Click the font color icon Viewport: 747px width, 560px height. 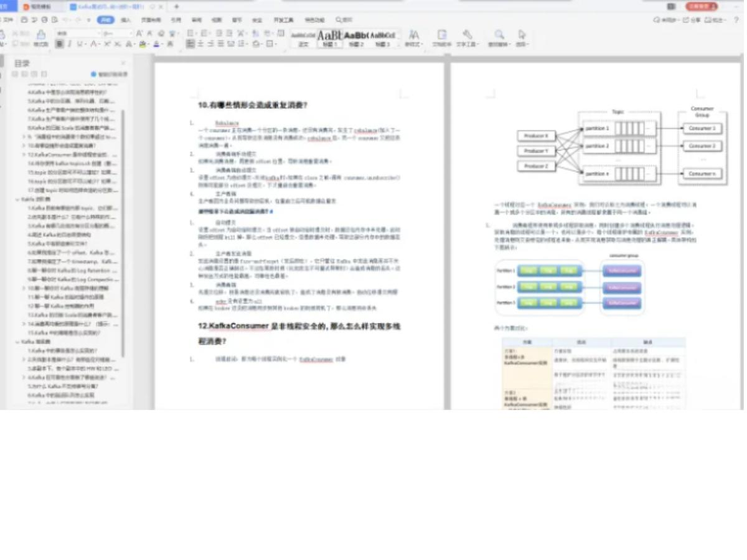[x=156, y=44]
